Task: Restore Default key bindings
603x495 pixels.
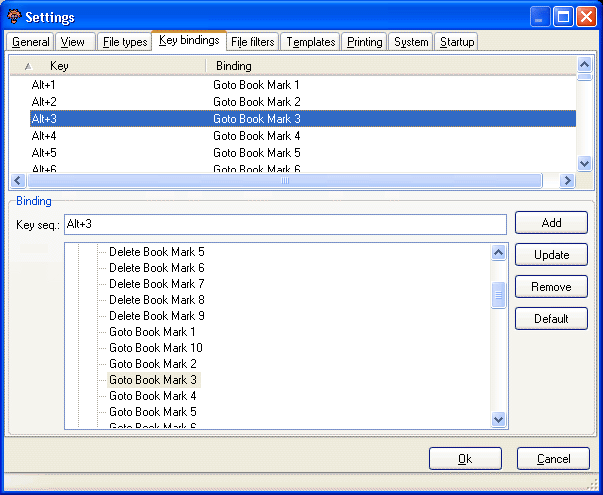Action: pos(551,319)
